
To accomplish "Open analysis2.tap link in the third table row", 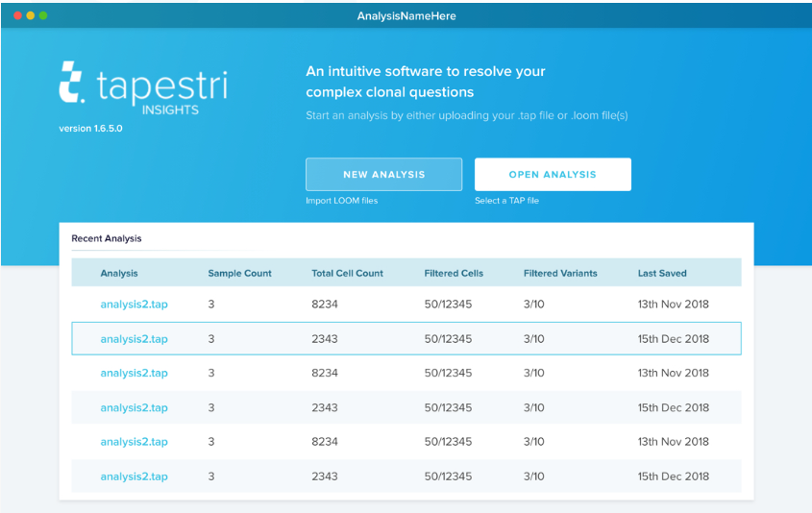I will (x=134, y=374).
